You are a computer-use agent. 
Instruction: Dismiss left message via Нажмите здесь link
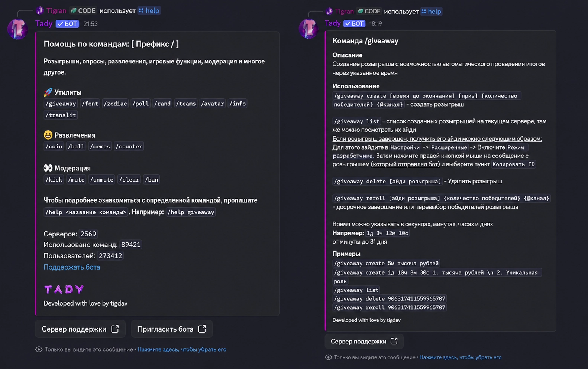click(182, 349)
